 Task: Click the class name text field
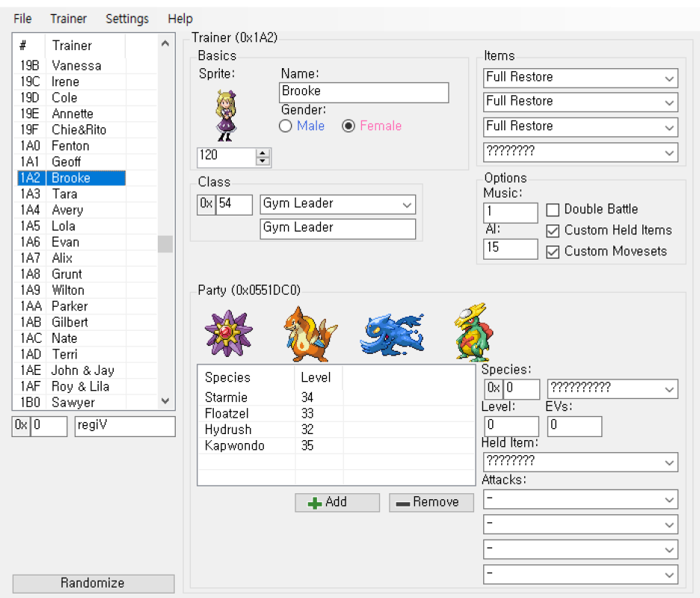[x=338, y=229]
